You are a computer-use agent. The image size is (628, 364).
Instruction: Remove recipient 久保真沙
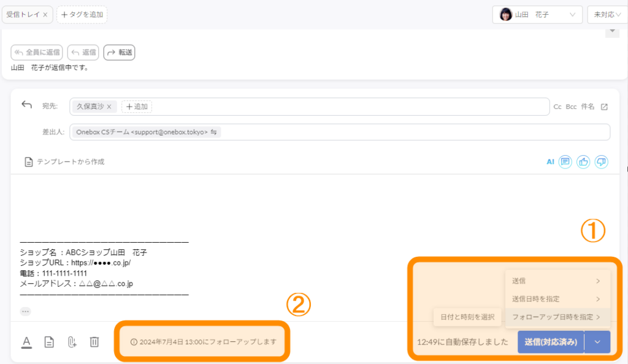[x=109, y=107]
